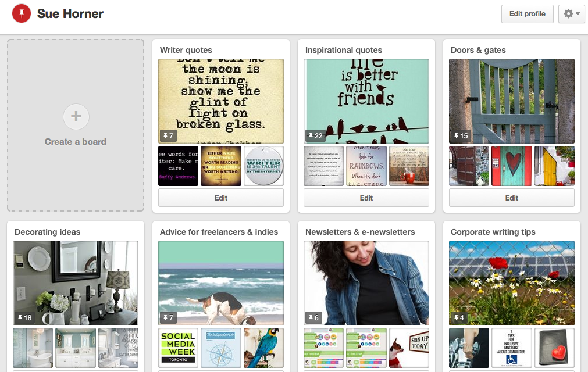Open the Inspirational quotes board title
This screenshot has width=588, height=372.
click(344, 50)
